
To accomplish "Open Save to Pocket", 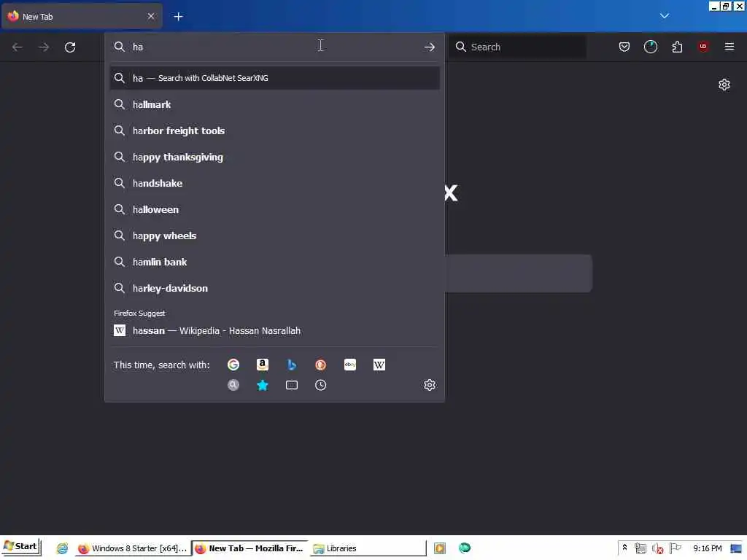I will 624,47.
